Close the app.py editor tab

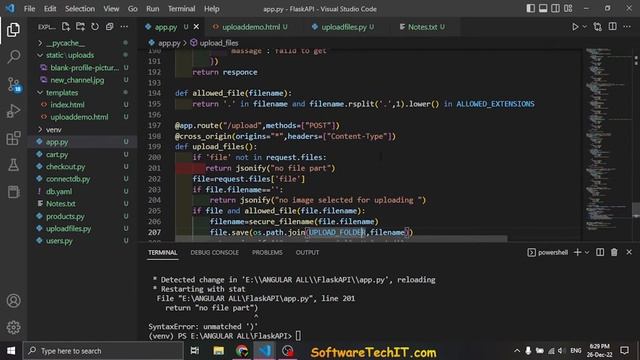point(196,27)
